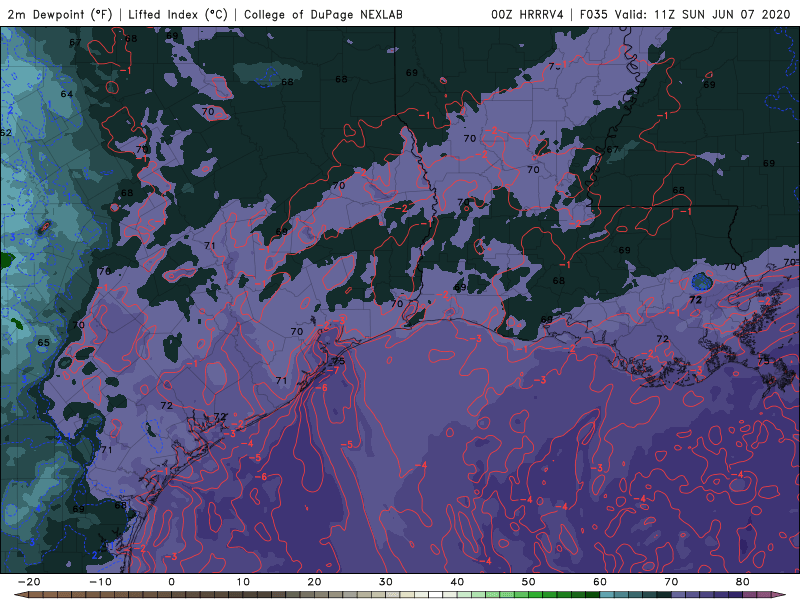Click the 30 tick label on the color scale
800x600 pixels.
pyautogui.click(x=386, y=582)
